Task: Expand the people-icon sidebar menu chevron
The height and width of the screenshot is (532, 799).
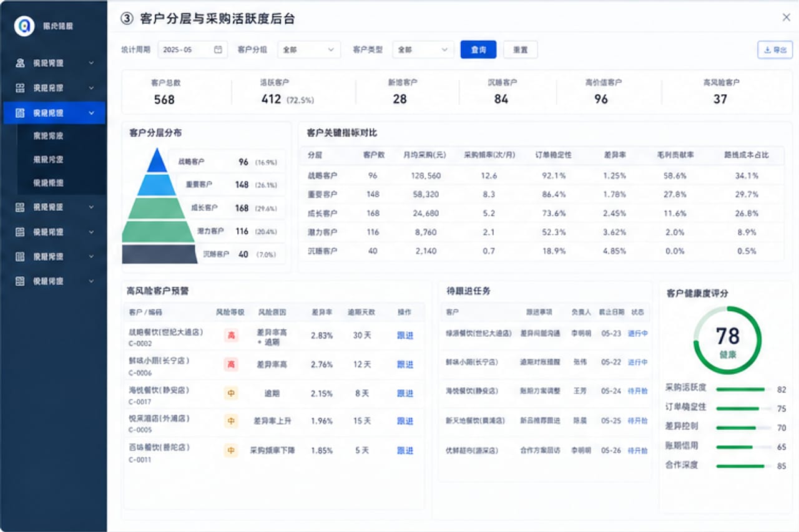Action: pos(92,63)
